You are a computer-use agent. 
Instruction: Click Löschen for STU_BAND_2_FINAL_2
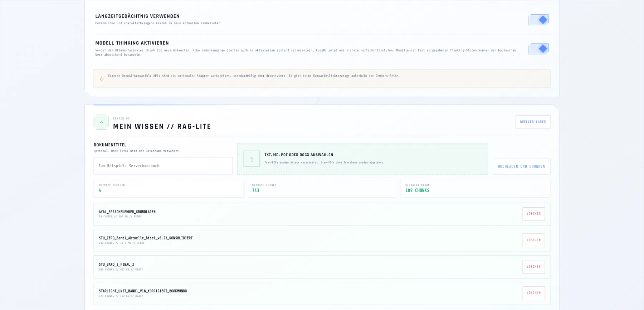point(533,267)
